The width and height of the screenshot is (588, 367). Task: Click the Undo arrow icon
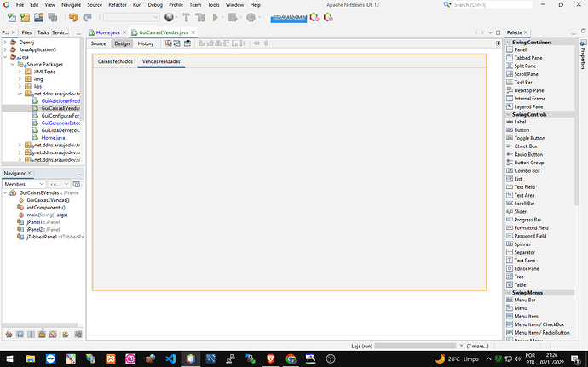coord(73,18)
